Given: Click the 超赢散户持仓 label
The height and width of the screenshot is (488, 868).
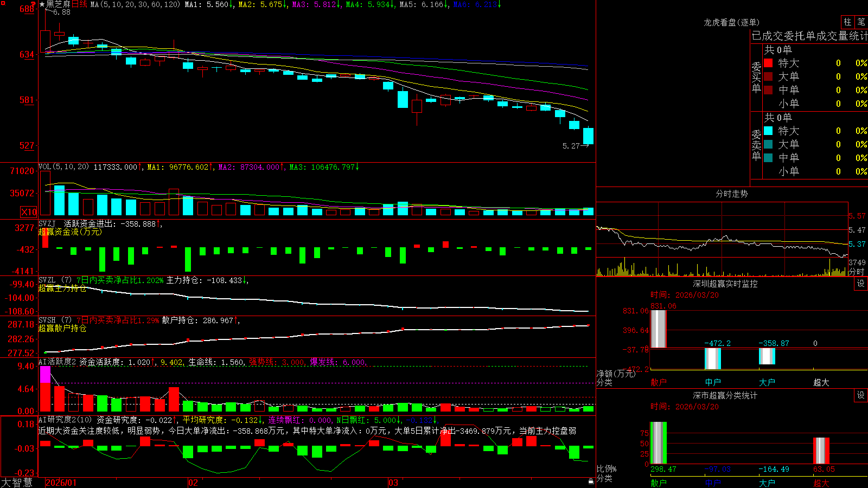Looking at the screenshot, I should 62,328.
